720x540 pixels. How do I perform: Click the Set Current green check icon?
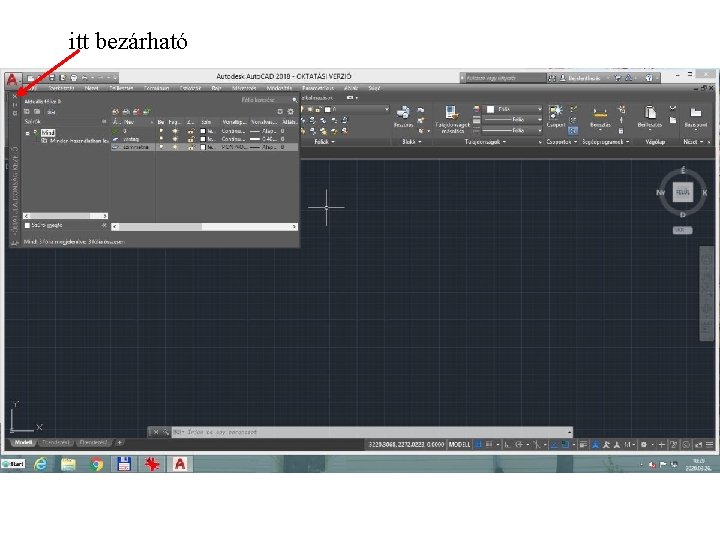click(146, 112)
